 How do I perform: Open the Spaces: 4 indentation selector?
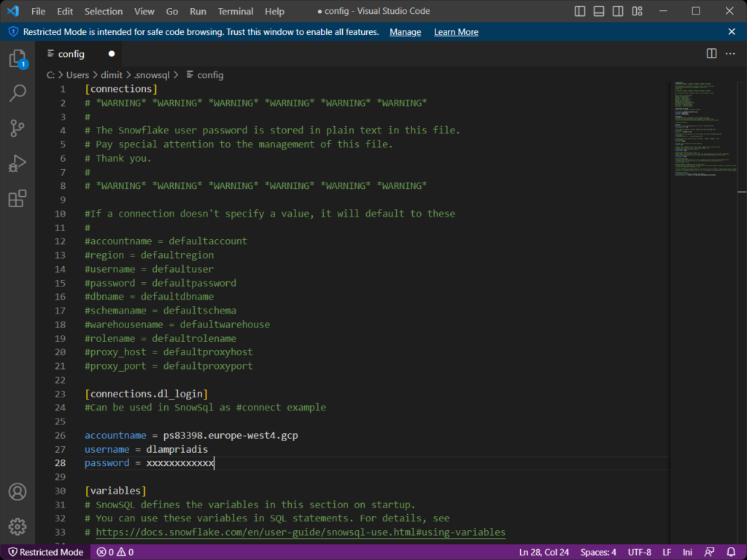598,552
